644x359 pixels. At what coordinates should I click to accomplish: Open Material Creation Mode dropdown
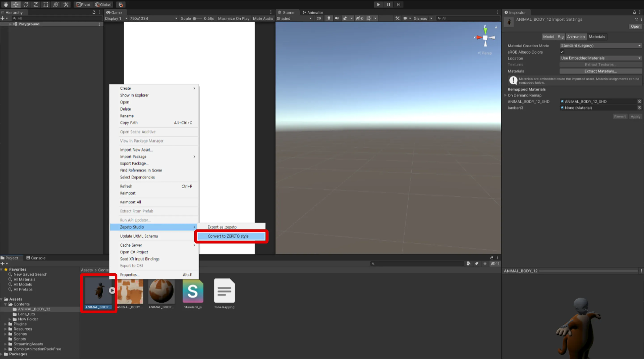pos(600,46)
